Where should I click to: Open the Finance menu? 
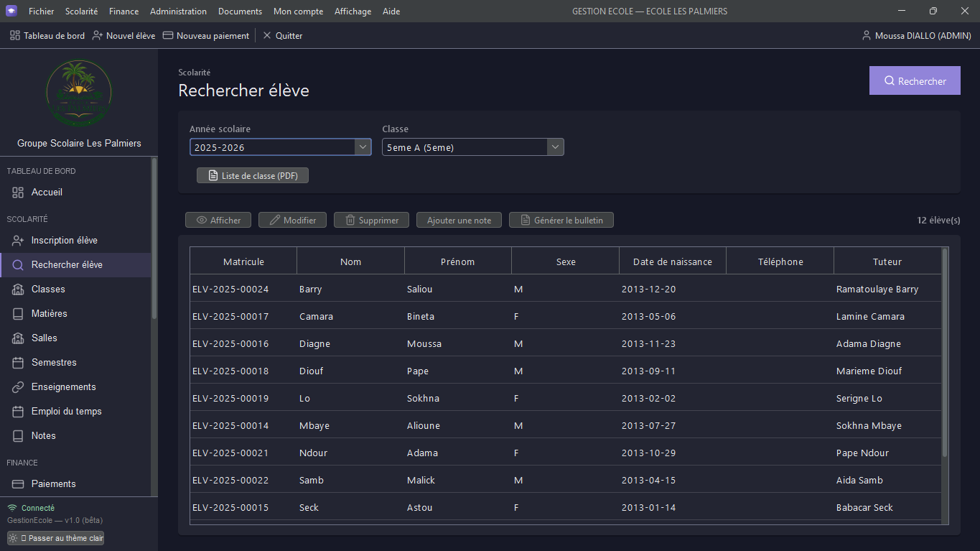[124, 11]
